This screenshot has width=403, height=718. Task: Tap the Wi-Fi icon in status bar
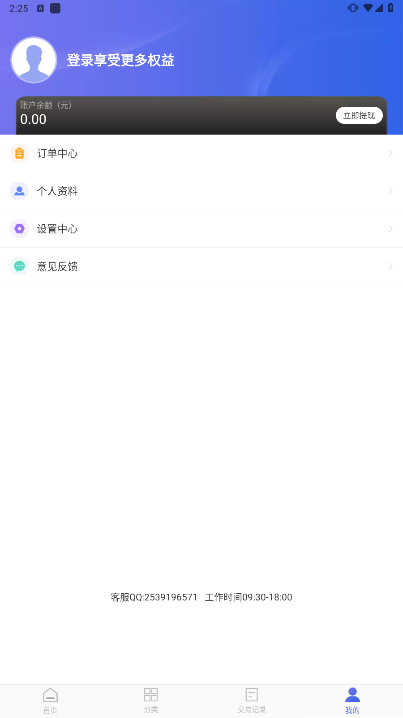(x=367, y=8)
